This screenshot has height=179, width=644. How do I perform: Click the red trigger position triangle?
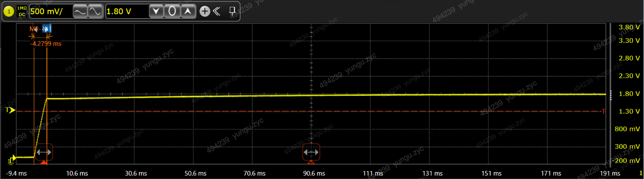pyautogui.click(x=44, y=162)
